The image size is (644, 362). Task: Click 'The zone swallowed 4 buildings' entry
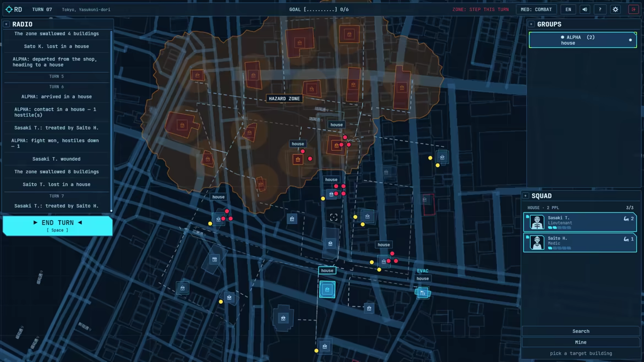(x=56, y=34)
